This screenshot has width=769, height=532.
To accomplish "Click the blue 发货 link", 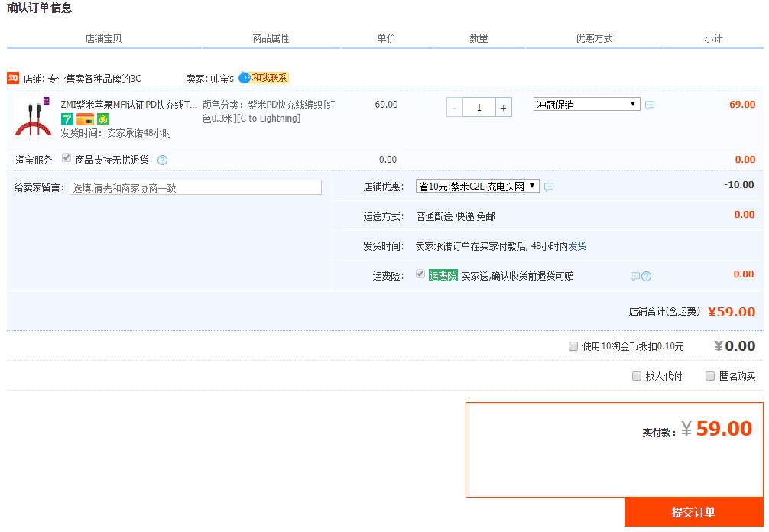I will click(578, 246).
